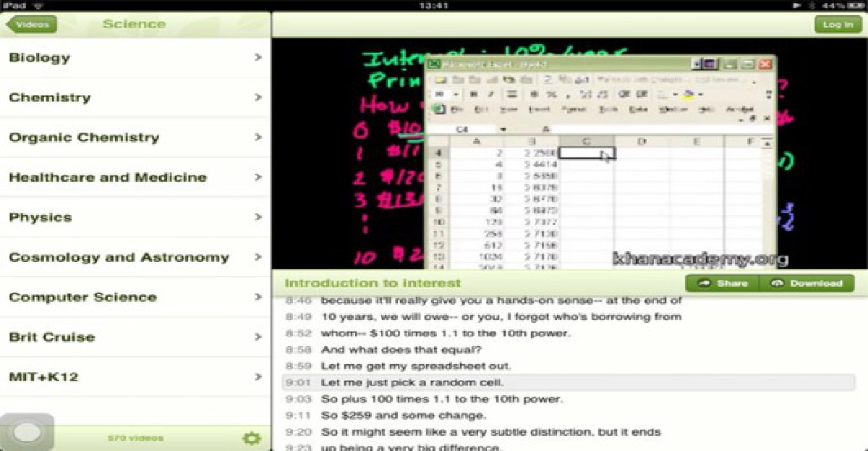Expand the Healthcare and Medicine chevron

pyautogui.click(x=258, y=177)
